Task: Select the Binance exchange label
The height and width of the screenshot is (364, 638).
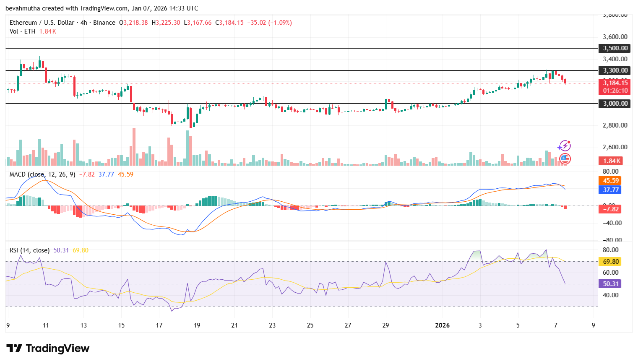Action: (104, 23)
